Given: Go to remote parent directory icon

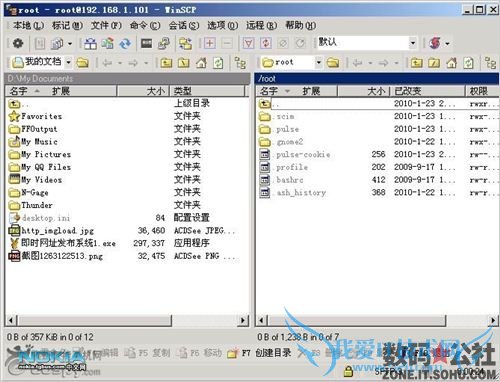Looking at the screenshot, I should 416,62.
